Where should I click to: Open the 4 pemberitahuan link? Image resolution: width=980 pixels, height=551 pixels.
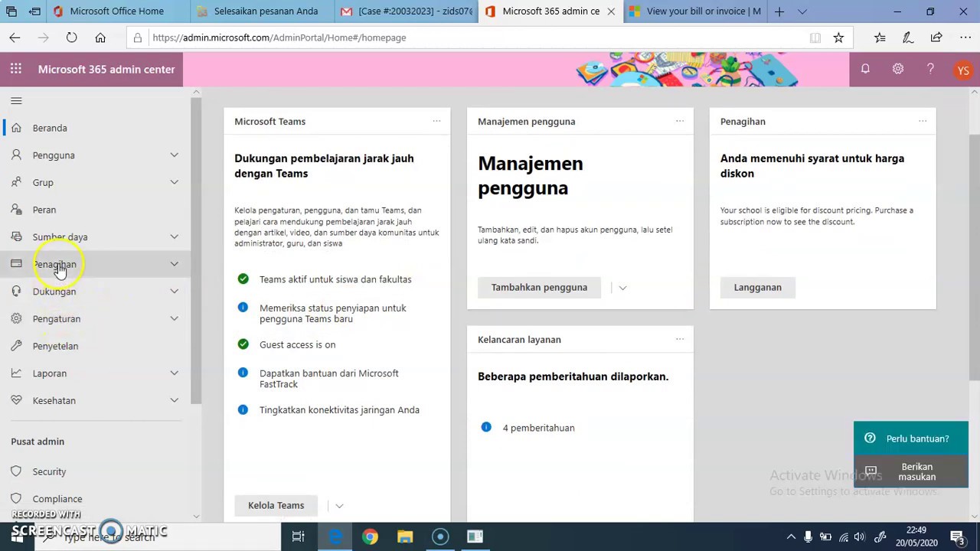click(x=538, y=428)
